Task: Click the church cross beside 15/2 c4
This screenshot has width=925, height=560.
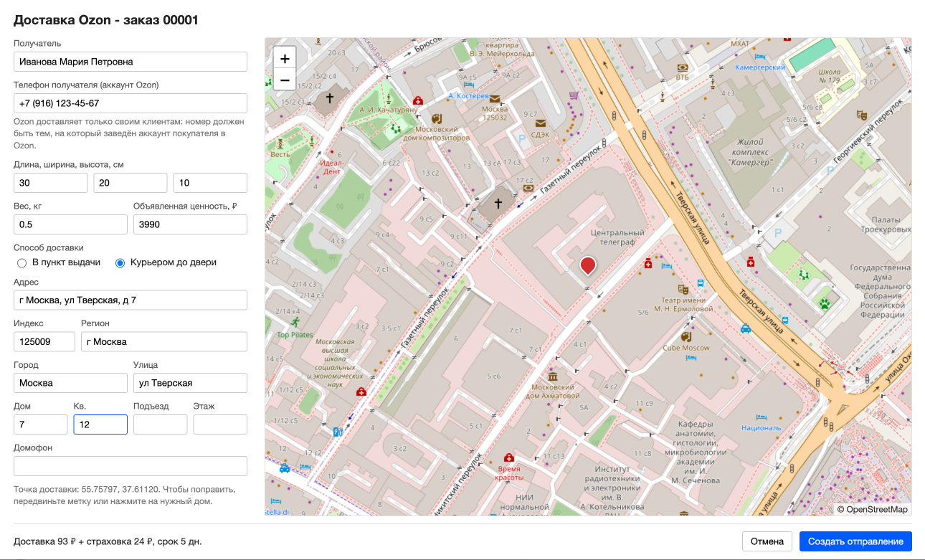Action: click(x=330, y=98)
